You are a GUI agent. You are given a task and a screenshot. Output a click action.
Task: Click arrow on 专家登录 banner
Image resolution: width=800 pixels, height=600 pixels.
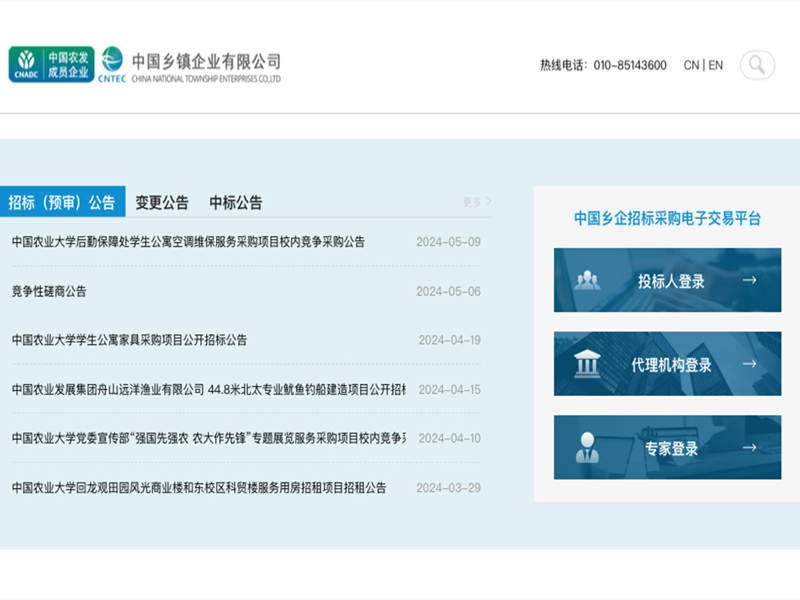749,448
